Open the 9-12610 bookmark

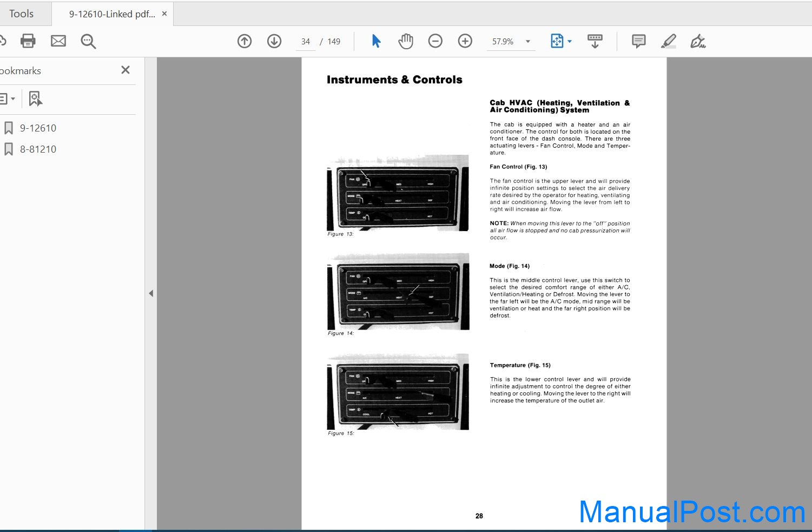tap(38, 128)
